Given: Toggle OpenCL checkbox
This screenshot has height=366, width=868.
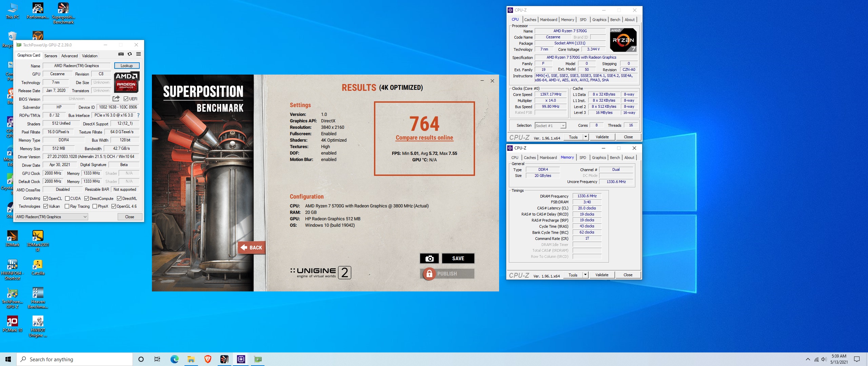Looking at the screenshot, I should pos(45,199).
